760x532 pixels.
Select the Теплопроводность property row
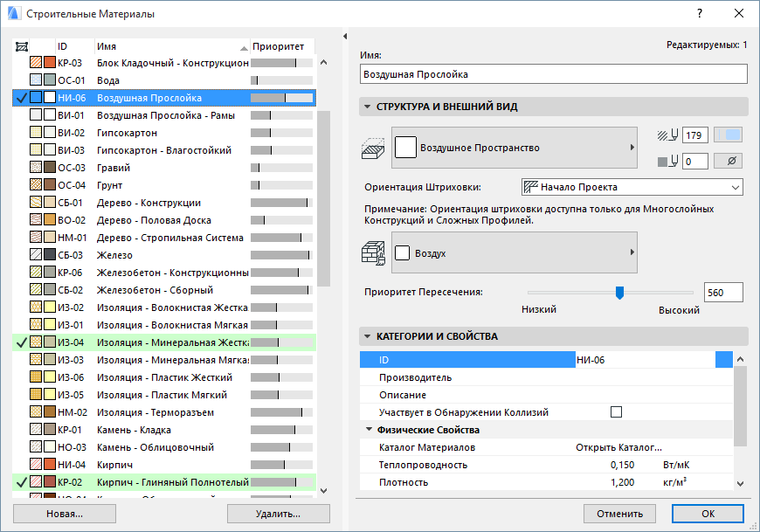[546, 464]
